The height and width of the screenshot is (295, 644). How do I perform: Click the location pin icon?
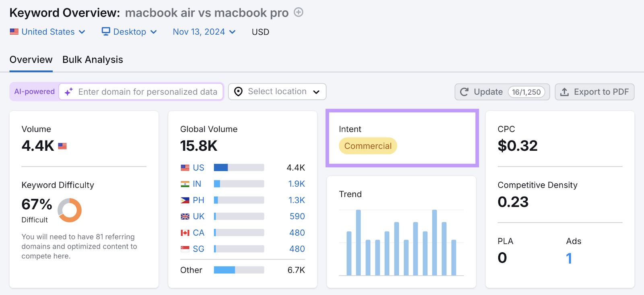(x=238, y=92)
